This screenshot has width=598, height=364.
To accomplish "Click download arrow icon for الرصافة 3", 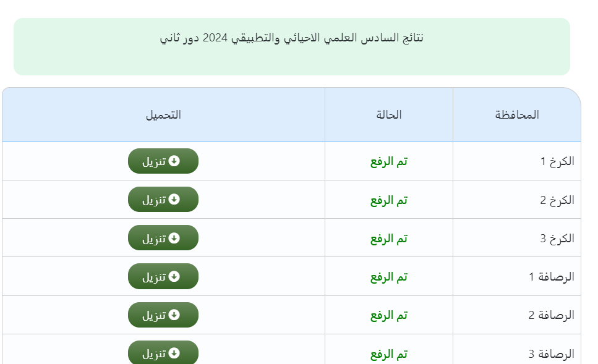I will point(174,353).
